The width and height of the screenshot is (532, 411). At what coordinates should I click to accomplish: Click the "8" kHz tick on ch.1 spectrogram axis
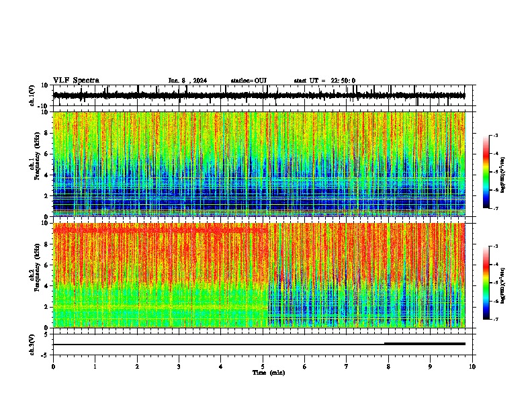point(46,133)
